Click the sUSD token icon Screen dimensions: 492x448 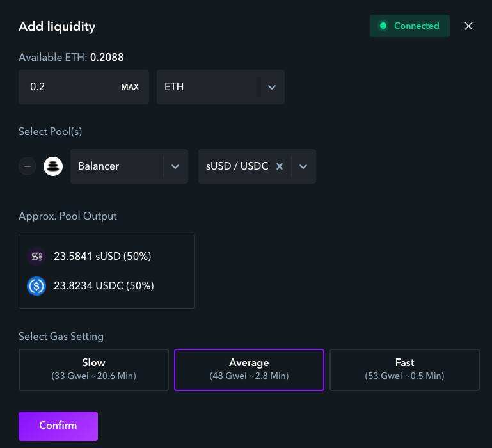point(36,257)
